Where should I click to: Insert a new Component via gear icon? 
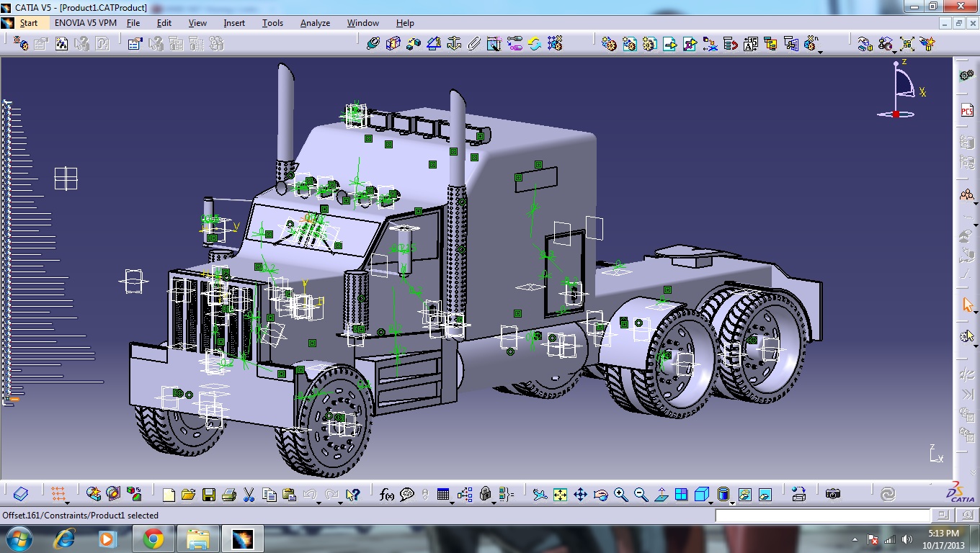[609, 44]
